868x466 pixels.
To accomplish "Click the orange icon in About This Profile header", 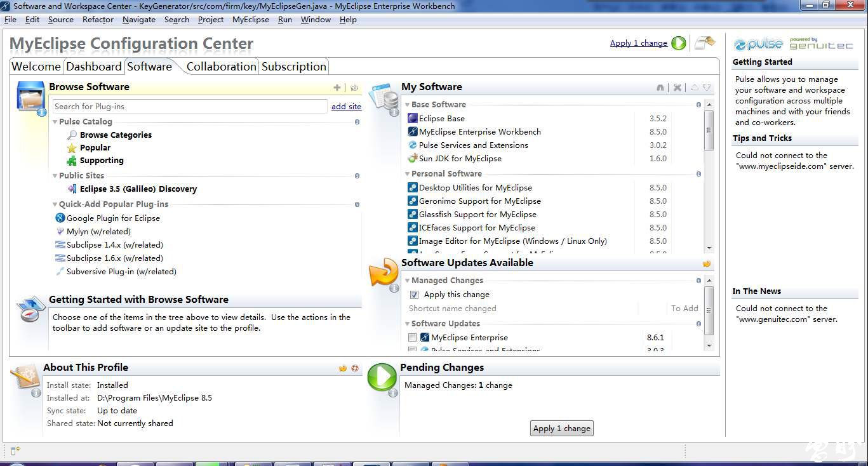I will click(x=343, y=368).
